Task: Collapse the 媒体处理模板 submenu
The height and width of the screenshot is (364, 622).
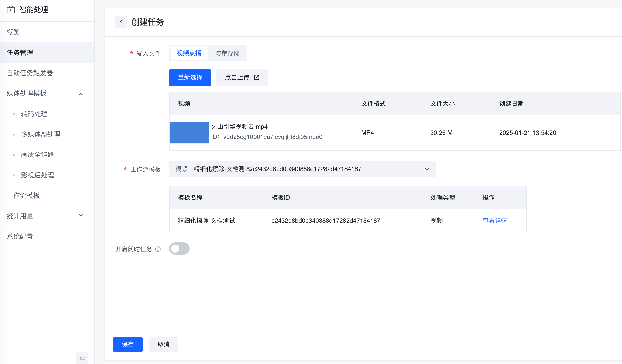Action: (81, 94)
